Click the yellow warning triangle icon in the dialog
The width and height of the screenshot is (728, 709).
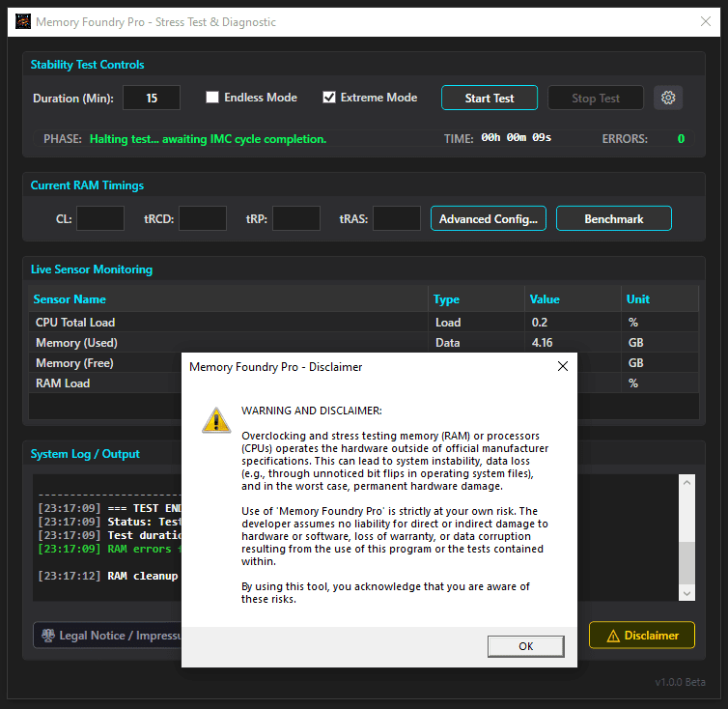pos(216,420)
